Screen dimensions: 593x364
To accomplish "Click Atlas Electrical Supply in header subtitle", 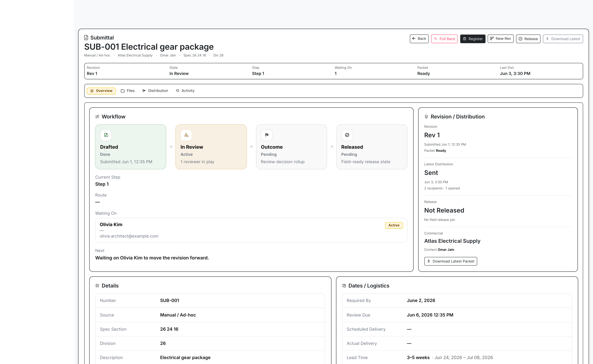I will tap(135, 55).
